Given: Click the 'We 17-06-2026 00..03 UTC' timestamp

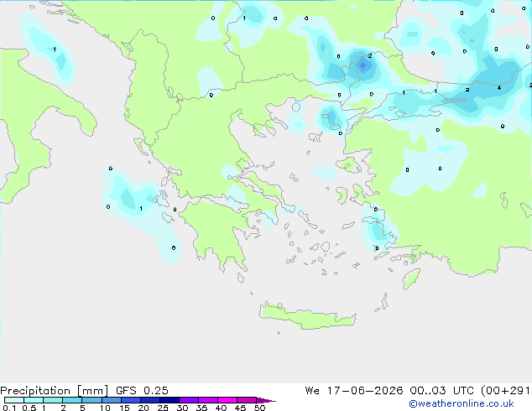Looking at the screenshot, I should click(x=389, y=391).
